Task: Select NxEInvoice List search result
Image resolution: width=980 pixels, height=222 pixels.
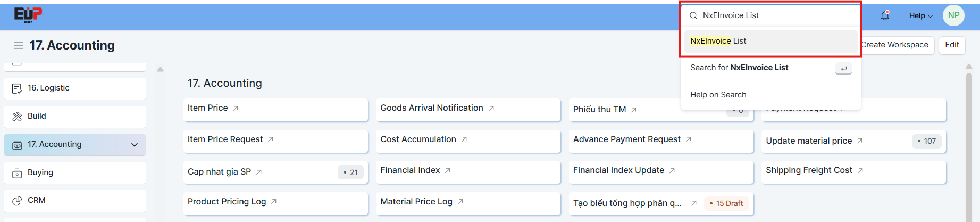Action: coord(718,41)
